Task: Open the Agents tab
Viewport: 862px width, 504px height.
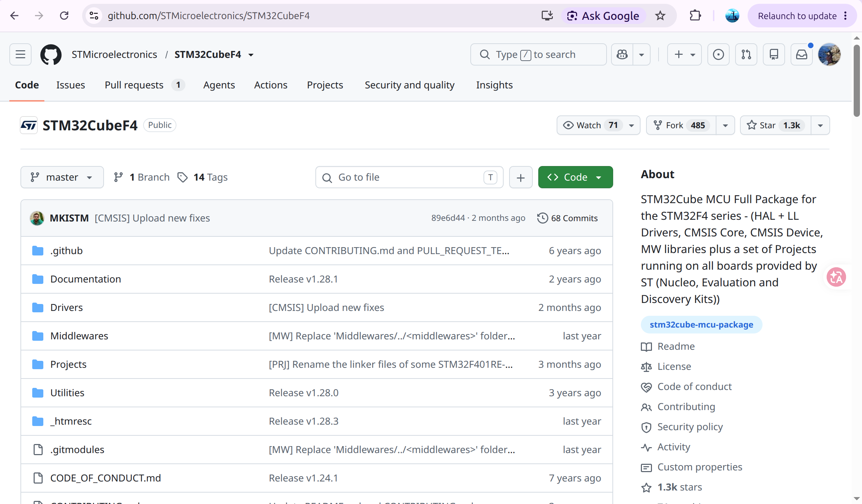Action: coord(219,85)
